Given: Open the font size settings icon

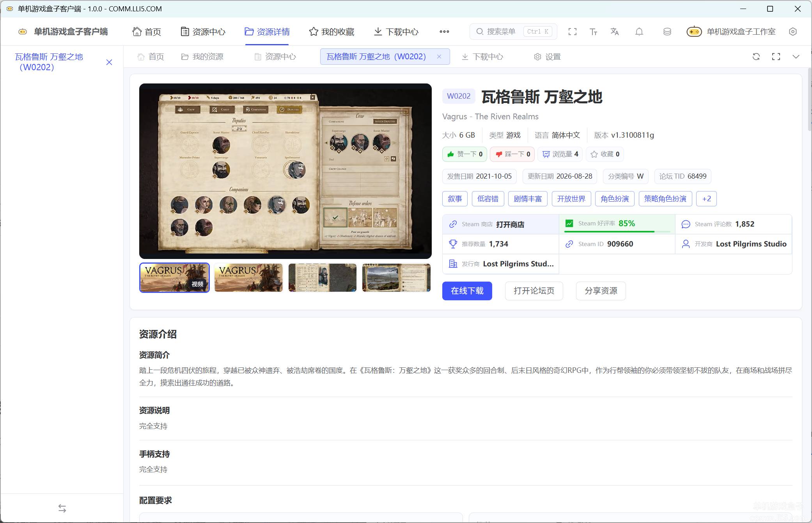Looking at the screenshot, I should (593, 32).
